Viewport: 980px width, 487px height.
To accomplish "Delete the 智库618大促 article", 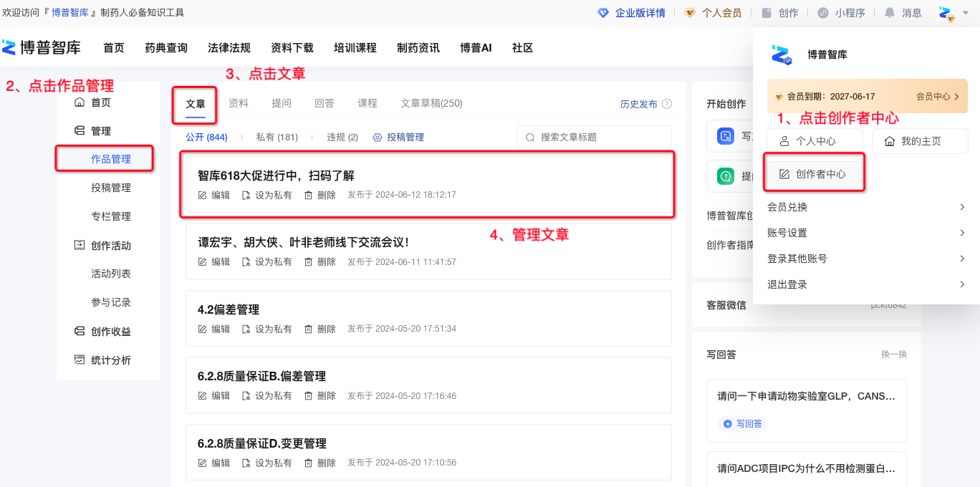I will coord(320,195).
